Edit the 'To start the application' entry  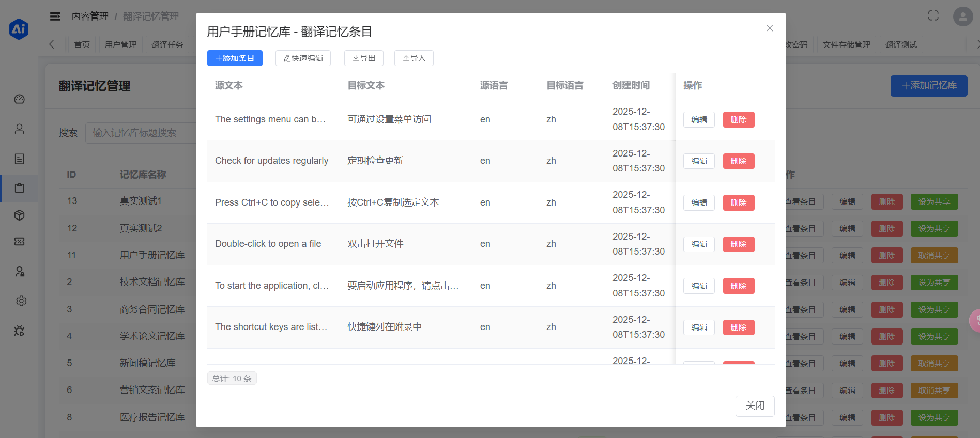pos(699,286)
